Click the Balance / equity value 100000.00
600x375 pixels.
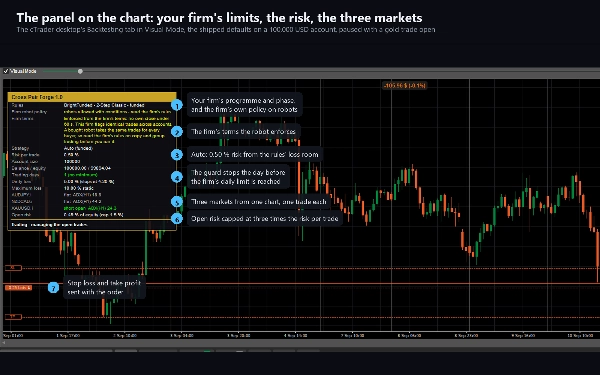pos(75,168)
